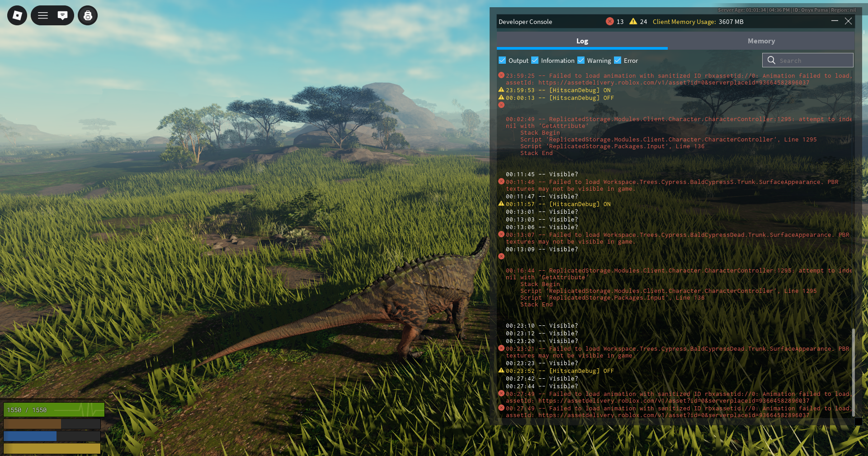Click the Developer Console title
Image resolution: width=868 pixels, height=456 pixels.
tap(525, 22)
